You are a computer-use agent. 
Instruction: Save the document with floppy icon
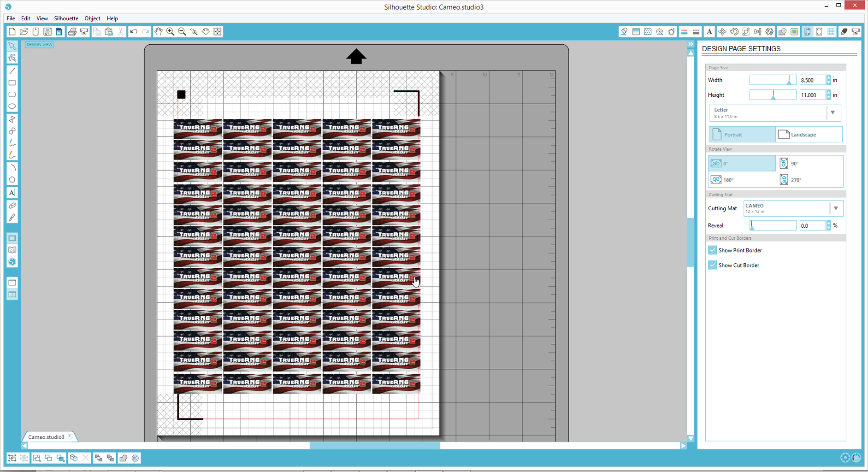pos(47,31)
